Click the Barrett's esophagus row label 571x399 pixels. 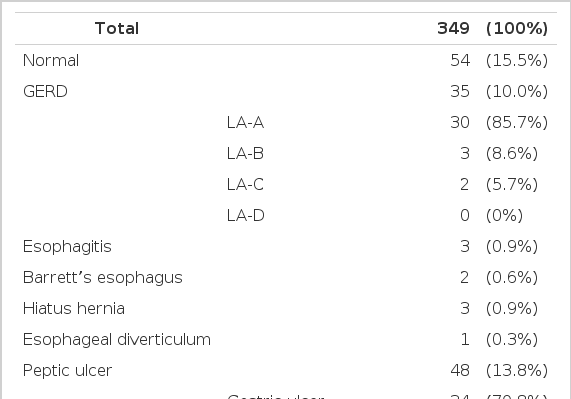[x=103, y=278]
